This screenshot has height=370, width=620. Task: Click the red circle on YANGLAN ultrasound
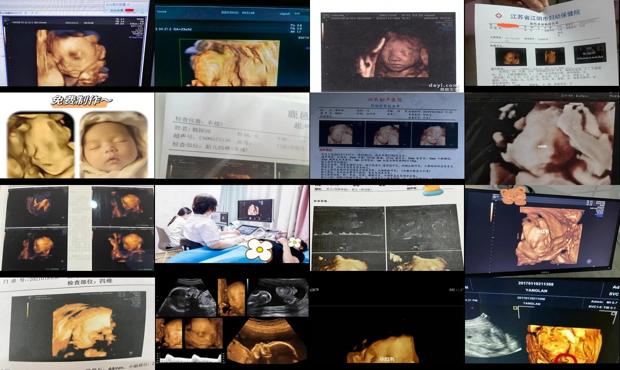pyautogui.click(x=566, y=359)
